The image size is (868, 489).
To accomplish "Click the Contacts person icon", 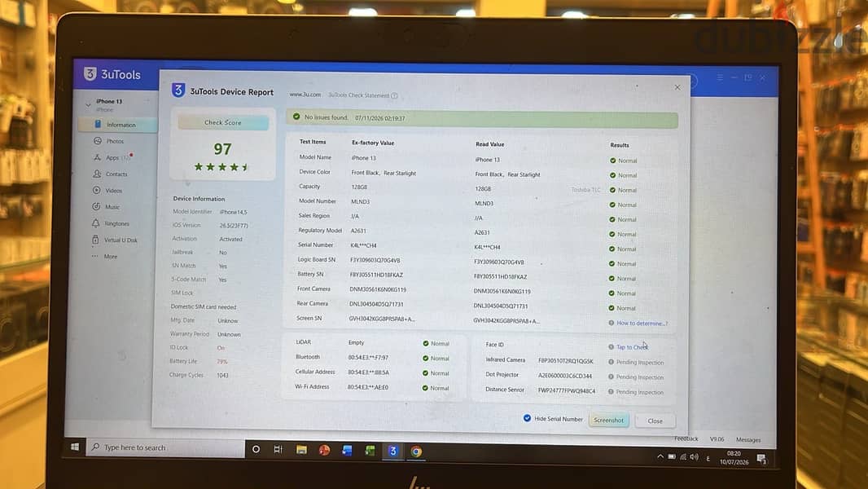I will [x=97, y=174].
